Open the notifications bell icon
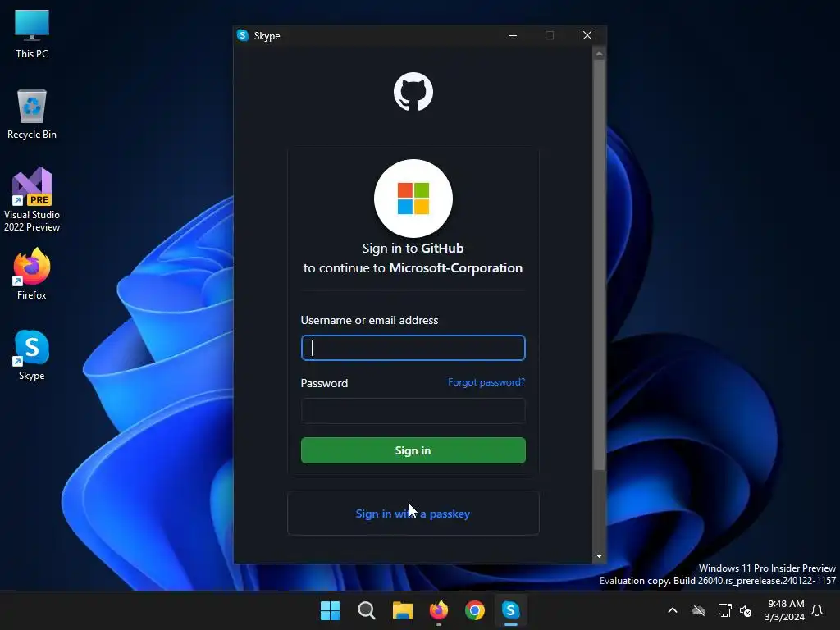The image size is (840, 630). [817, 610]
